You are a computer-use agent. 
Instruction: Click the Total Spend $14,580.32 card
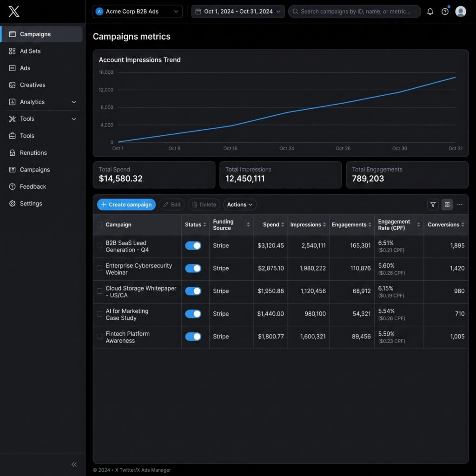(x=154, y=175)
